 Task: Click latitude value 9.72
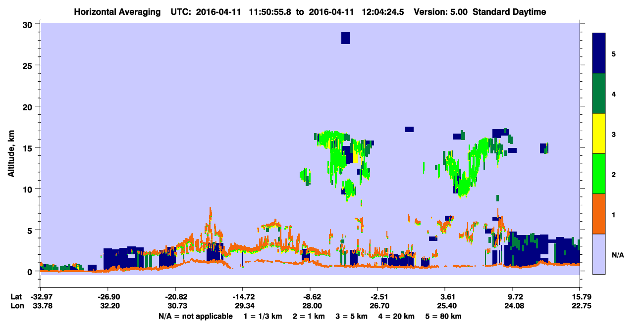click(x=512, y=297)
